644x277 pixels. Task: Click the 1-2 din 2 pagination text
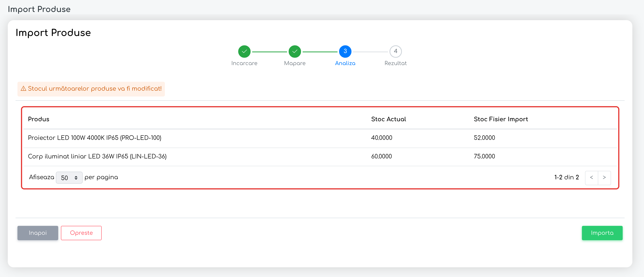566,177
